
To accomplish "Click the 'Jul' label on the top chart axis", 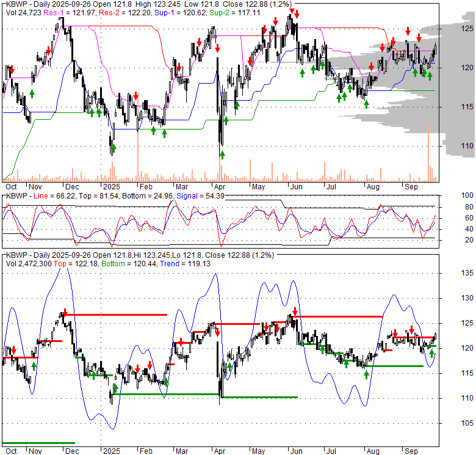I will [331, 187].
